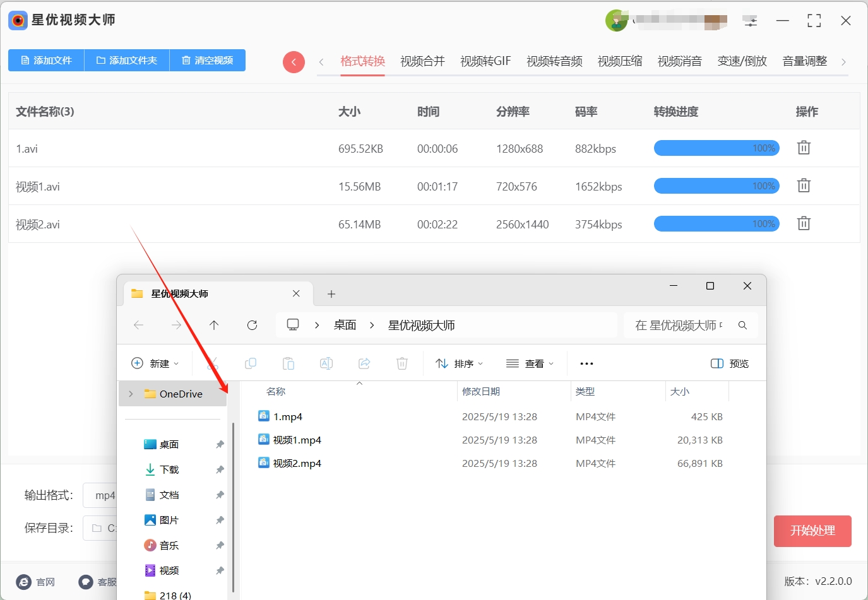
Task: Expand breadcrumb chevron after 桌面
Action: pyautogui.click(x=372, y=325)
